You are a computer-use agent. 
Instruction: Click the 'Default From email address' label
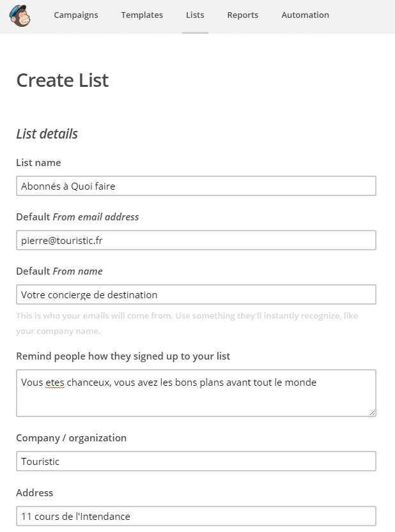(77, 217)
